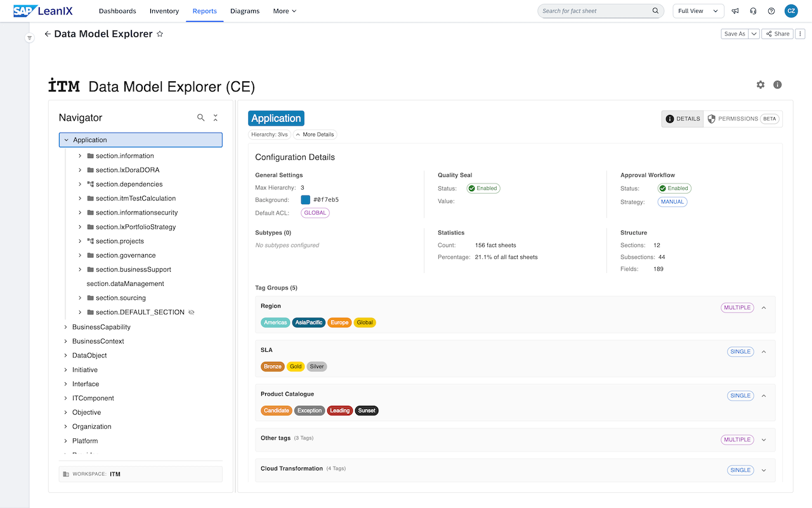The height and width of the screenshot is (508, 812).
Task: Collapse the Application tree node
Action: coord(66,140)
